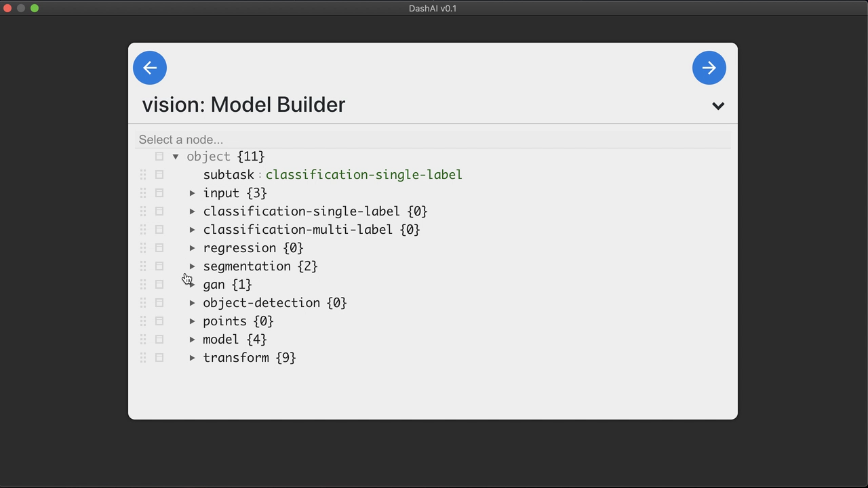Click the drag handle of the input row
The height and width of the screenshot is (488, 868).
143,193
